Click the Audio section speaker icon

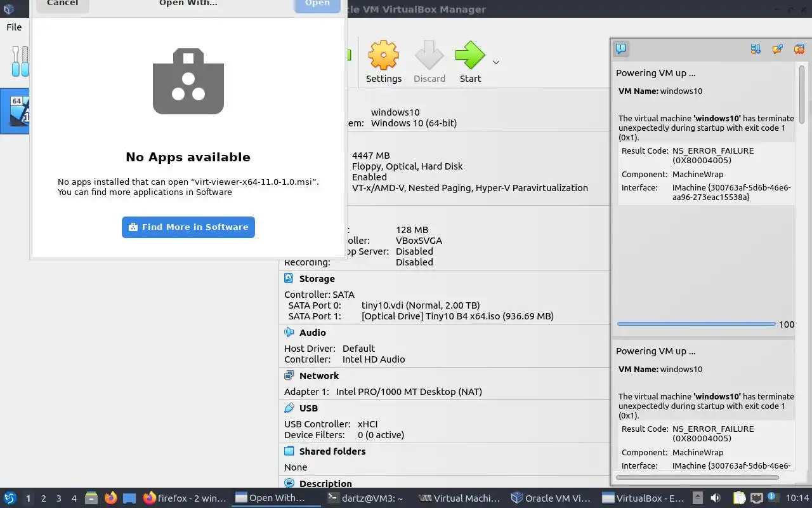(289, 332)
